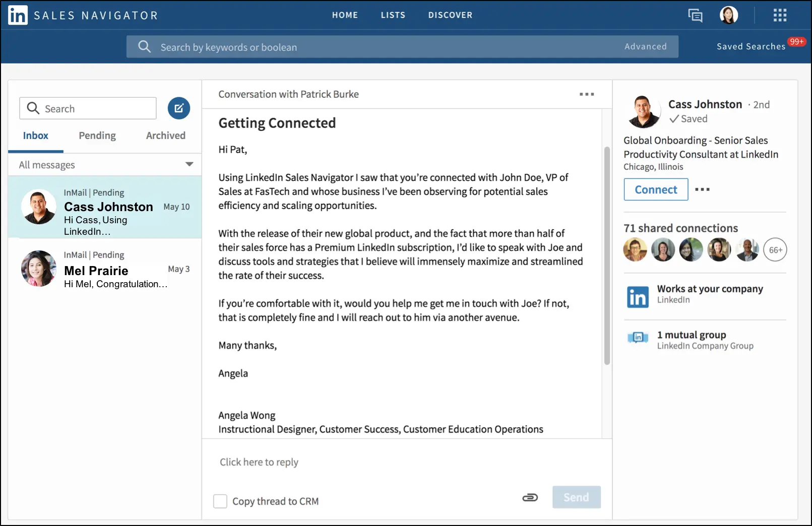The image size is (812, 526).
Task: Enable Copy thread to CRM
Action: 220,501
